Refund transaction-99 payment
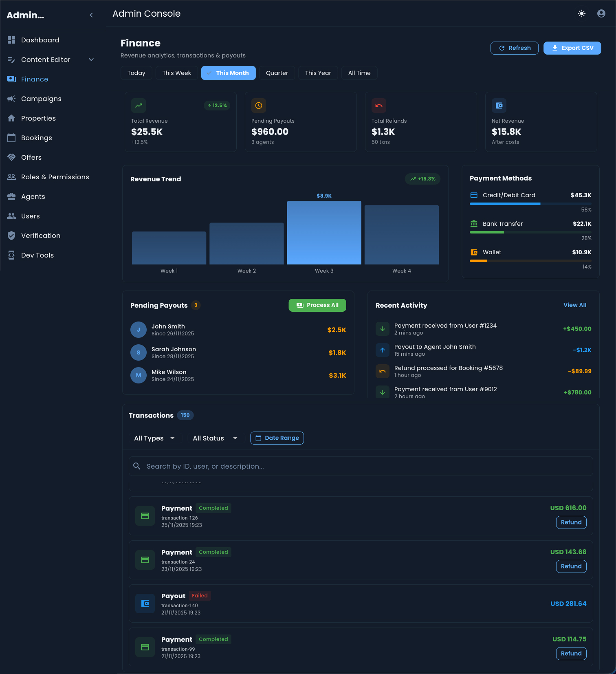 coord(571,654)
